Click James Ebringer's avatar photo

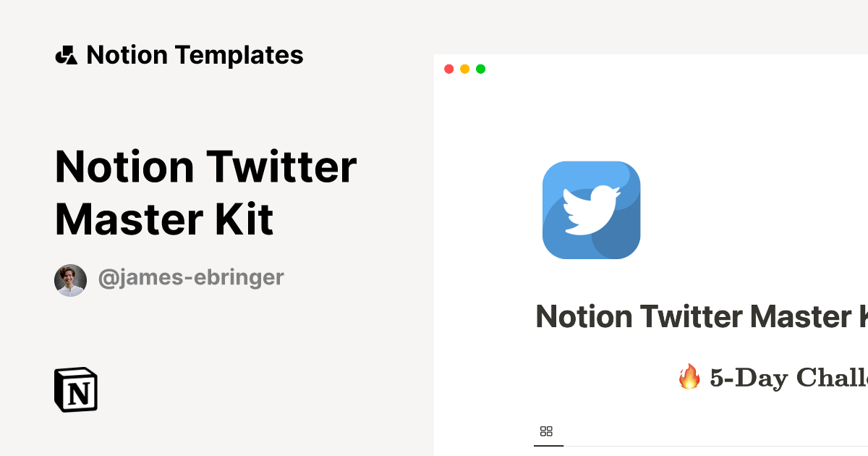[x=71, y=279]
